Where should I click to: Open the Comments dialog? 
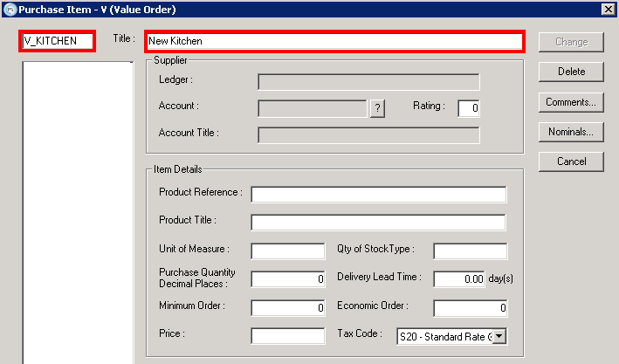click(x=571, y=102)
